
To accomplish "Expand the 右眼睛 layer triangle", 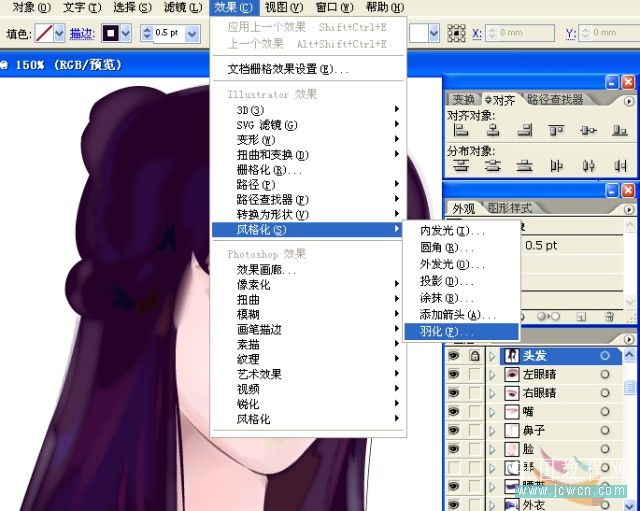I will tap(492, 393).
